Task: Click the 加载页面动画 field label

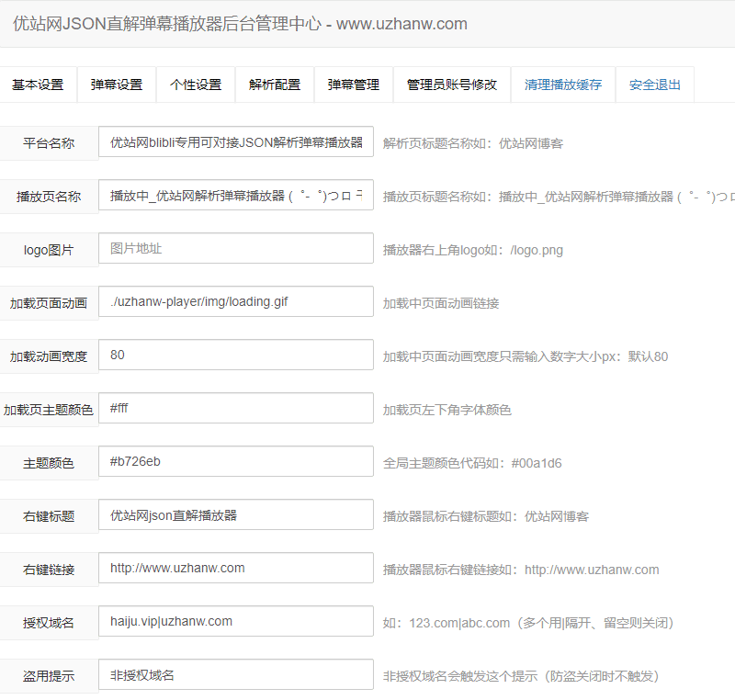Action: 49,304
